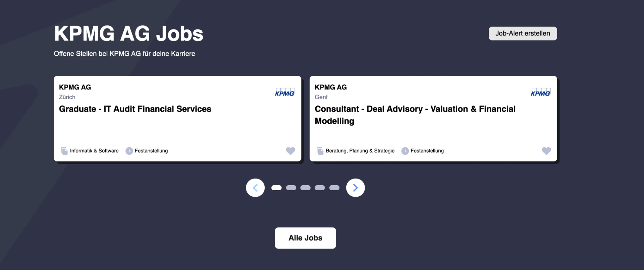This screenshot has width=644, height=270.
Task: Select the fourth carousel pagination dot
Action: pyautogui.click(x=320, y=188)
